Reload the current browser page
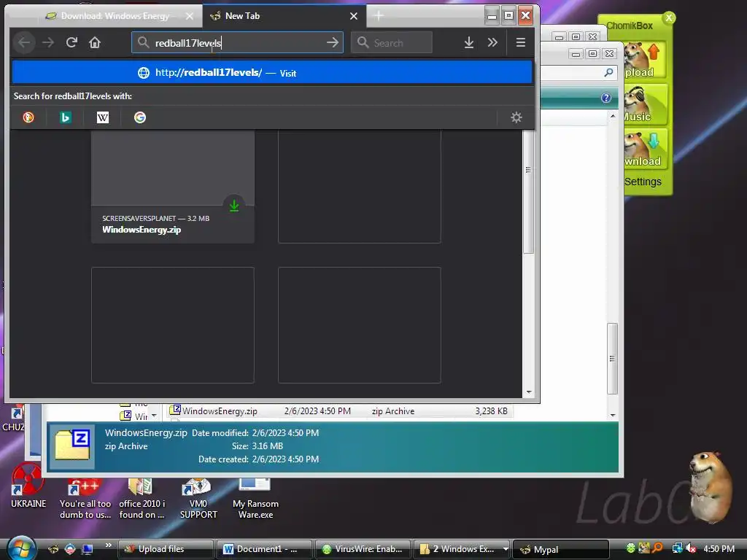The width and height of the screenshot is (747, 560). pyautogui.click(x=71, y=43)
